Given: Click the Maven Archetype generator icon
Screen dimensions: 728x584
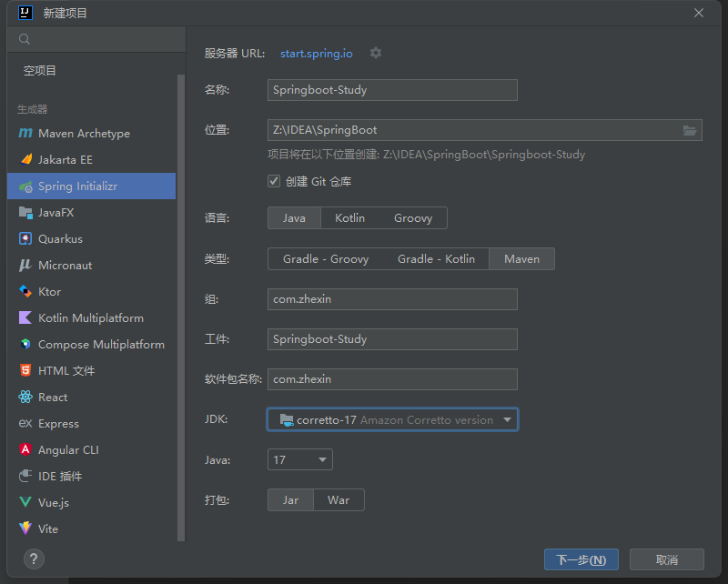Looking at the screenshot, I should [x=25, y=134].
